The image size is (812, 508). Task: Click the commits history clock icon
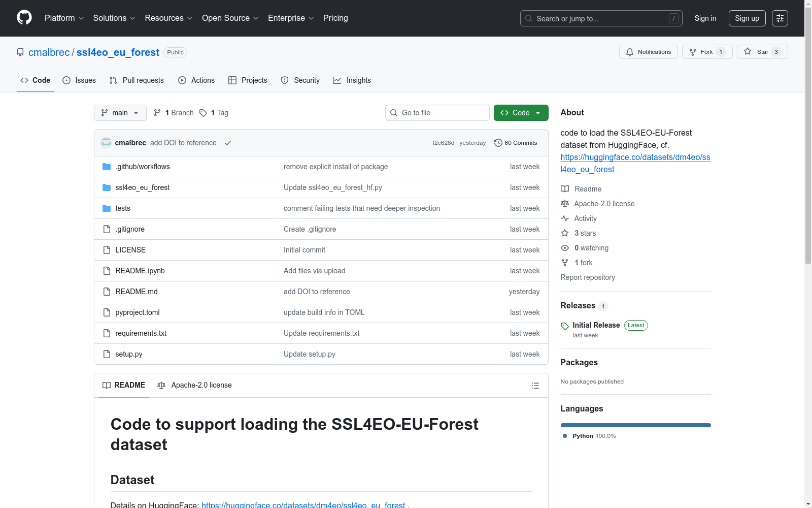[498, 143]
